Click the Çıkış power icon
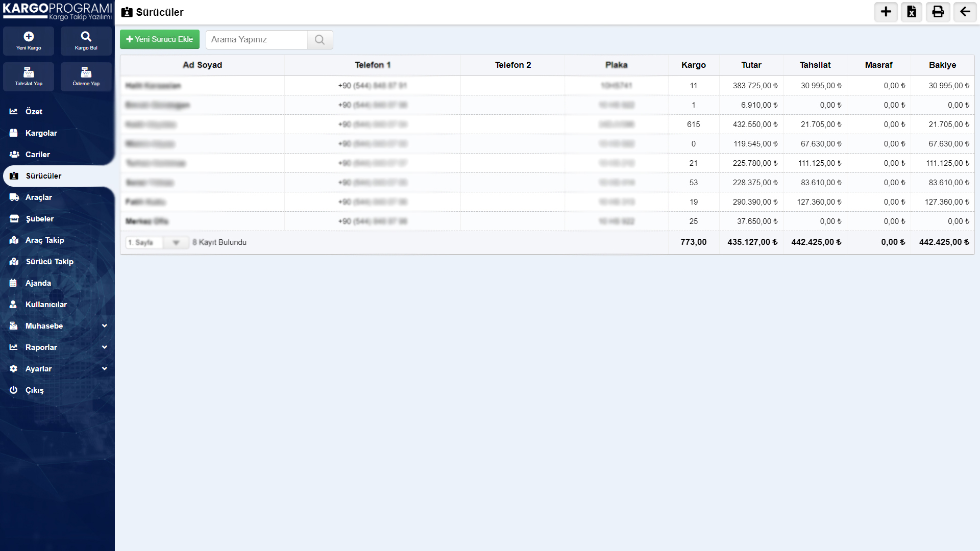The height and width of the screenshot is (551, 980). point(14,390)
